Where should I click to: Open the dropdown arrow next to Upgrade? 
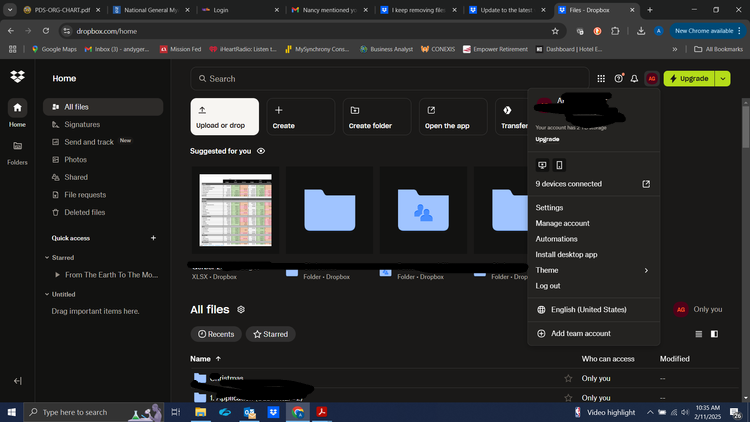[x=722, y=78]
